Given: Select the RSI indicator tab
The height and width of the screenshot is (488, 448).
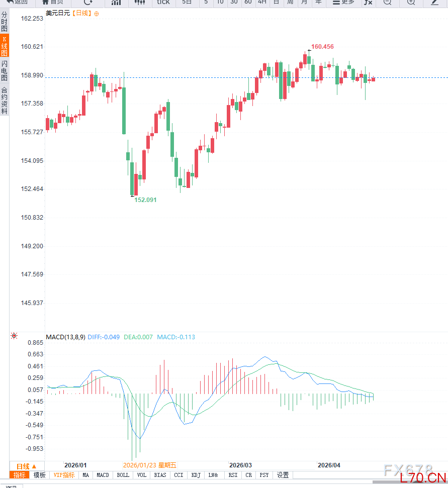Looking at the screenshot, I should [233, 475].
